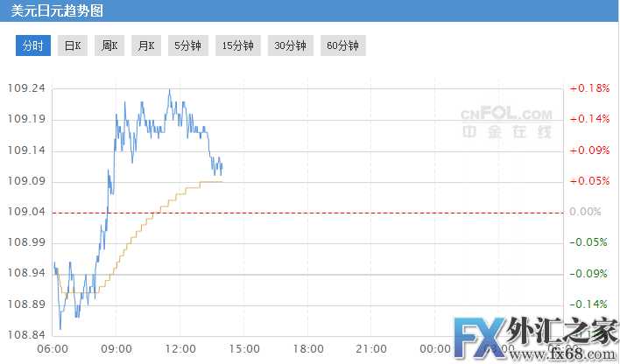
Task: Open the 30分钟 interval chart
Action: coord(290,45)
